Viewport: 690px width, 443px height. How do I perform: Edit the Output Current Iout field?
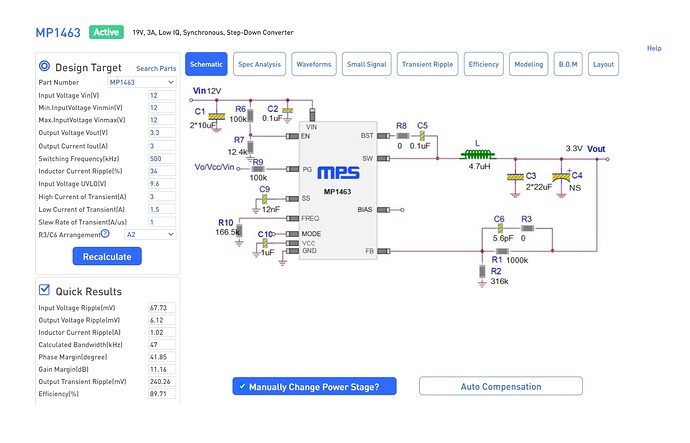[162, 146]
